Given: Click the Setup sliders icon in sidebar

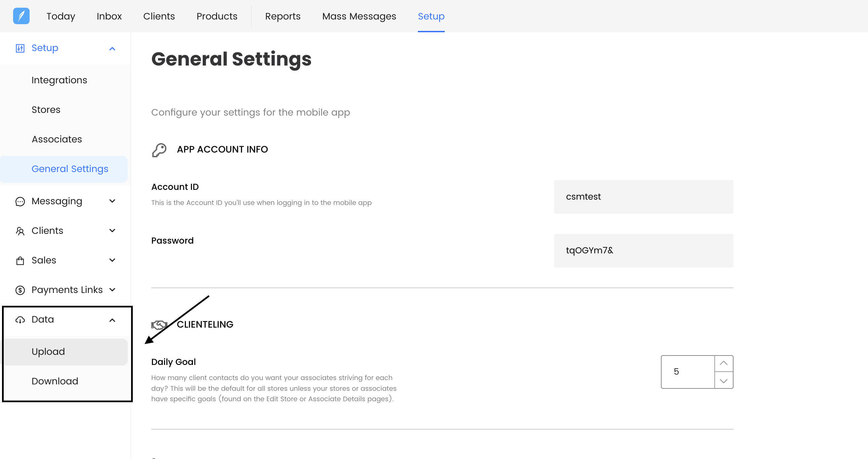Looking at the screenshot, I should [20, 48].
